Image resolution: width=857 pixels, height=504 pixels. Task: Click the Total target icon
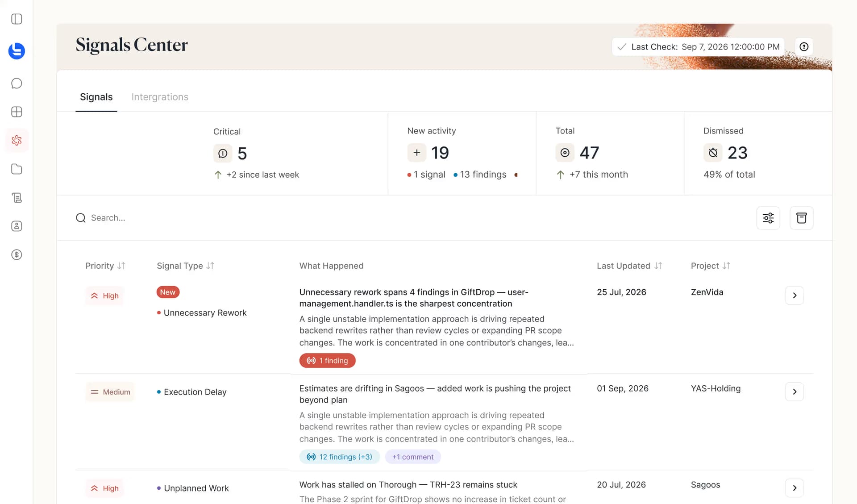point(565,153)
